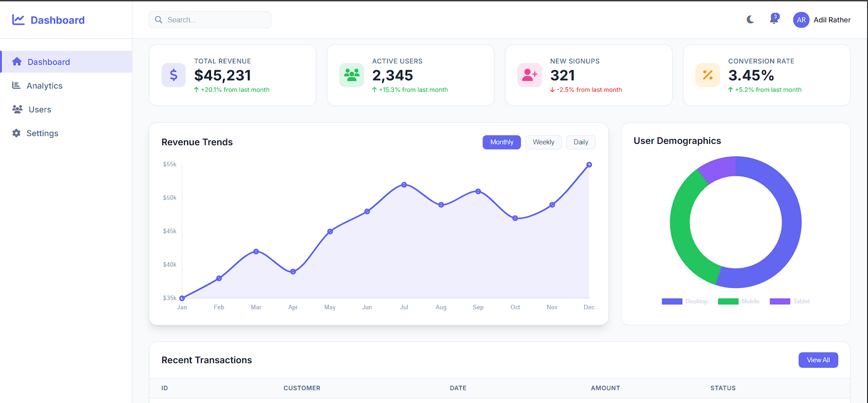
Task: Toggle Mobile legend green swatch
Action: (728, 302)
